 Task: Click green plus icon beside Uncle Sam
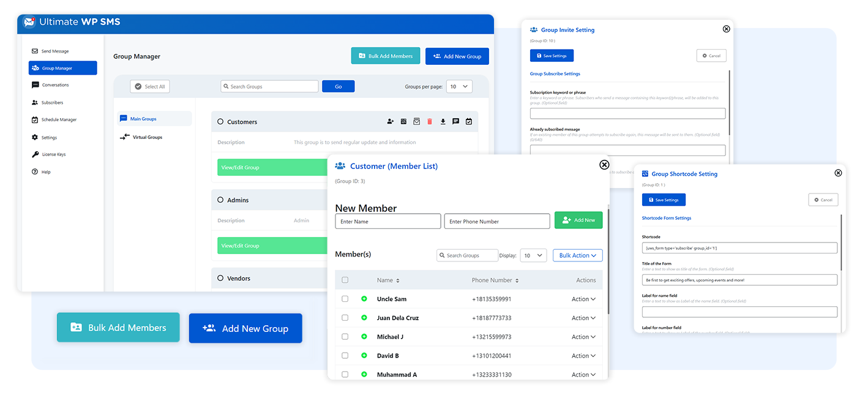(364, 299)
